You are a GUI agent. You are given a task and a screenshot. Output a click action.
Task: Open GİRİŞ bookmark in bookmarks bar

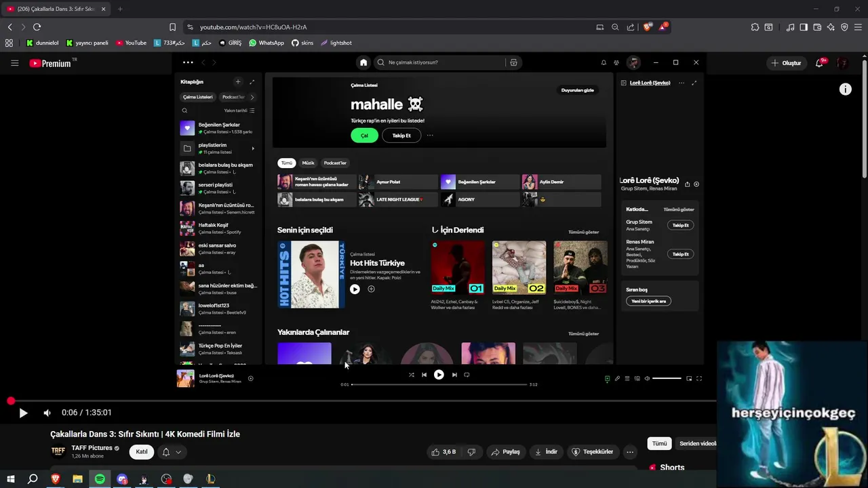pyautogui.click(x=231, y=43)
